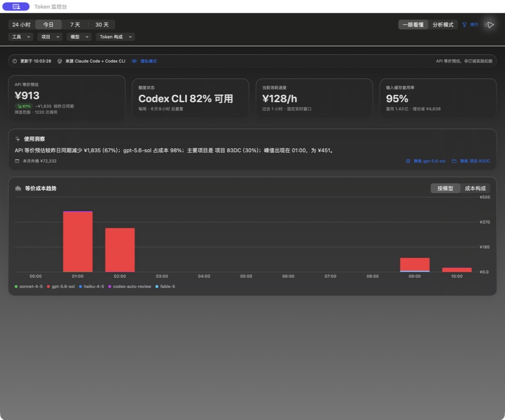Switch the chart to 按模型
The width and height of the screenshot is (505, 420).
(445, 189)
